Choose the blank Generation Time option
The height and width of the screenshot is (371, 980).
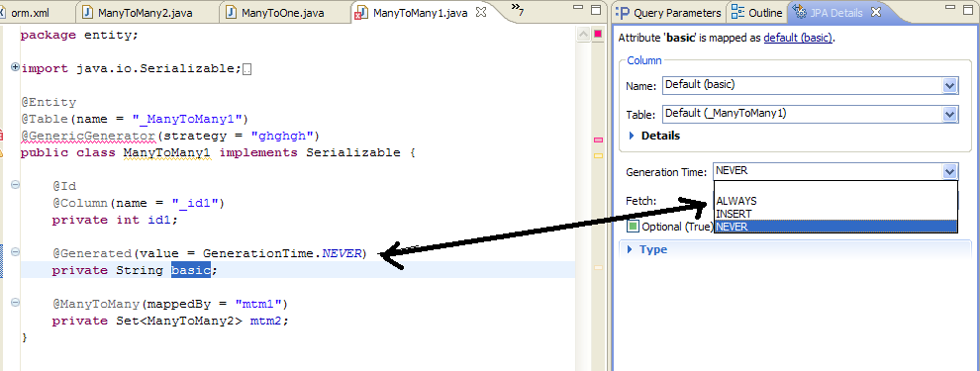[835, 189]
